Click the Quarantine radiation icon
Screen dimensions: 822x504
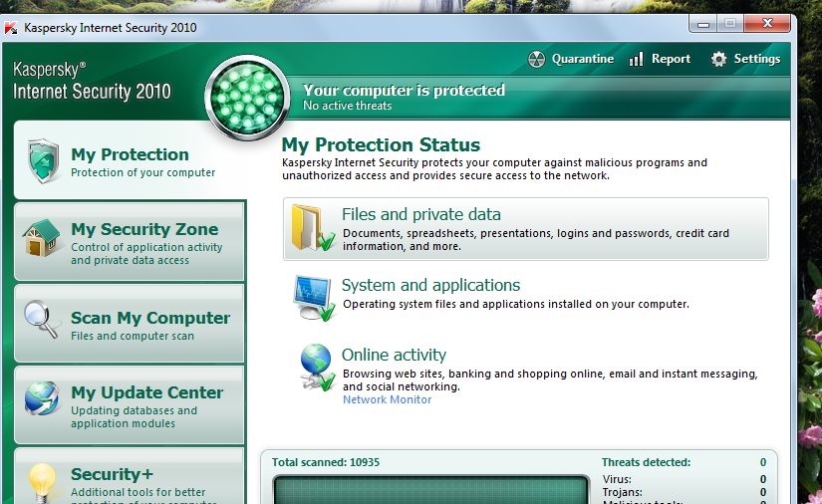click(536, 59)
